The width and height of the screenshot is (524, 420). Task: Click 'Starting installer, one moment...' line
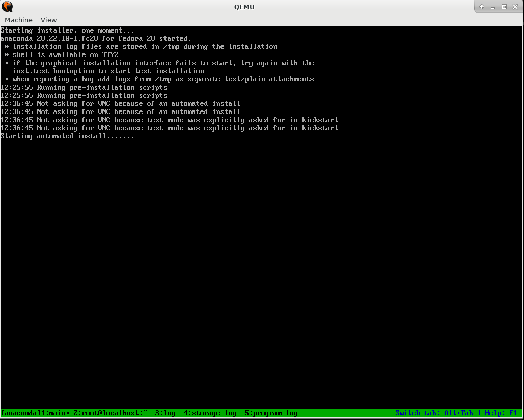68,31
